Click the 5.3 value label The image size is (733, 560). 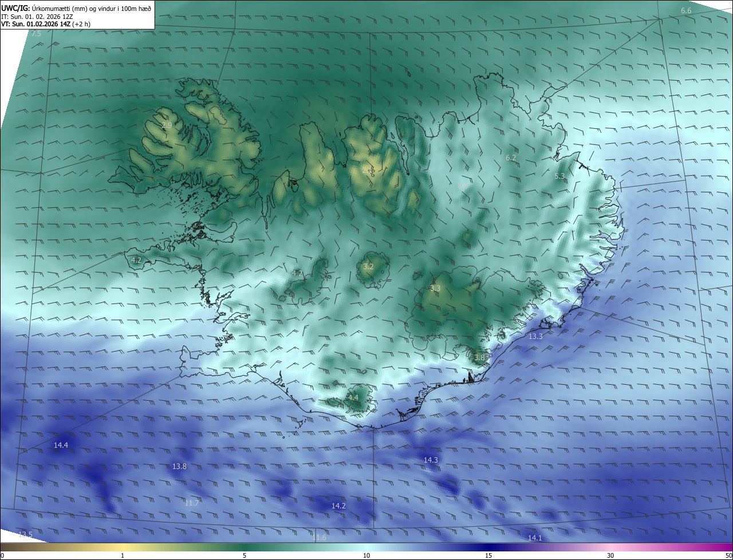560,176
